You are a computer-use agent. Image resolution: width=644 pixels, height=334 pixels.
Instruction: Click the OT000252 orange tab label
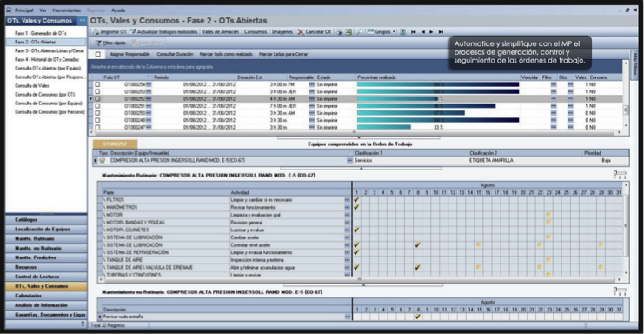click(115, 144)
